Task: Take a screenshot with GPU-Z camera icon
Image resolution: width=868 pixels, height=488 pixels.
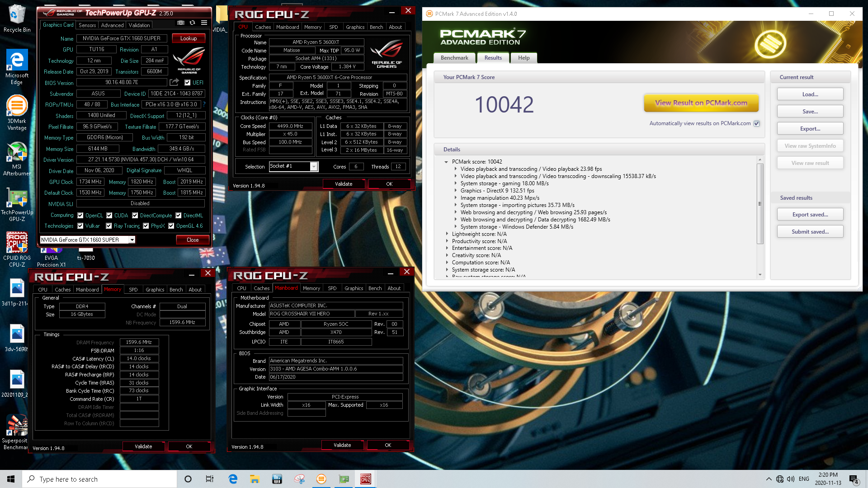Action: point(181,23)
